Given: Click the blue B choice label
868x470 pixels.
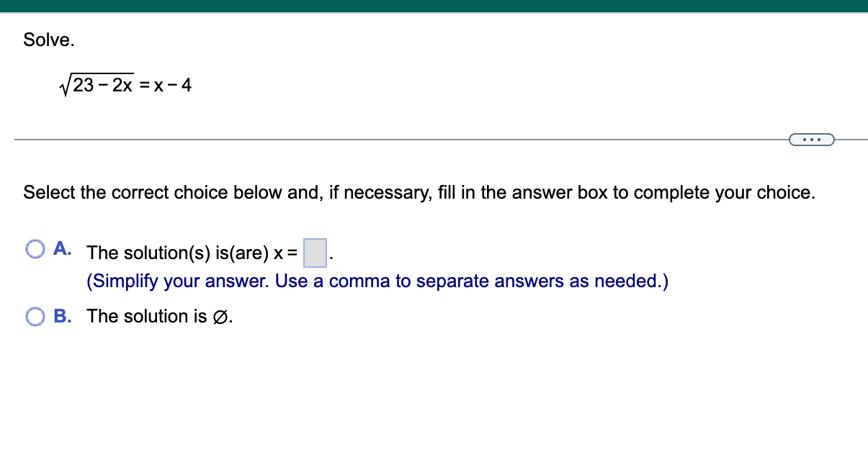Looking at the screenshot, I should pos(62,316).
